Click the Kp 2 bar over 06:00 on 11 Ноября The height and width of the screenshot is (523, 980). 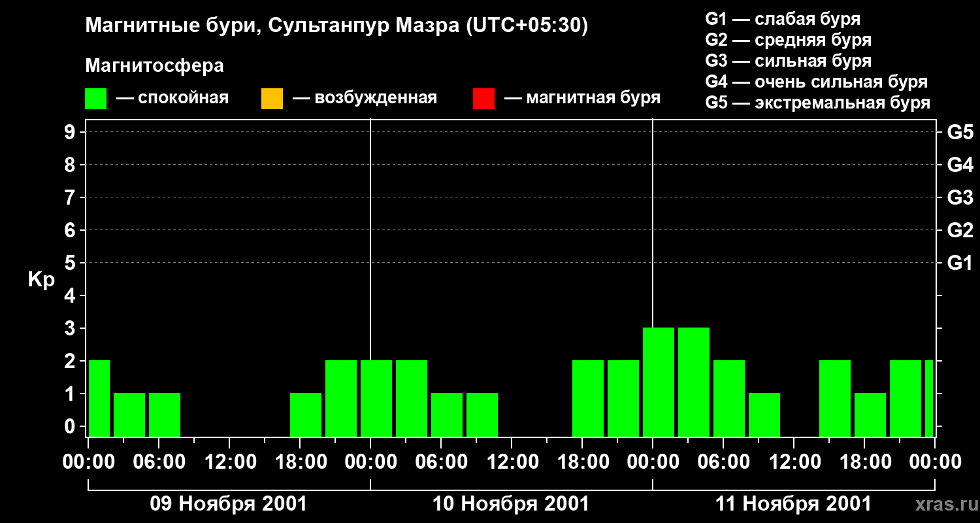pos(729,399)
